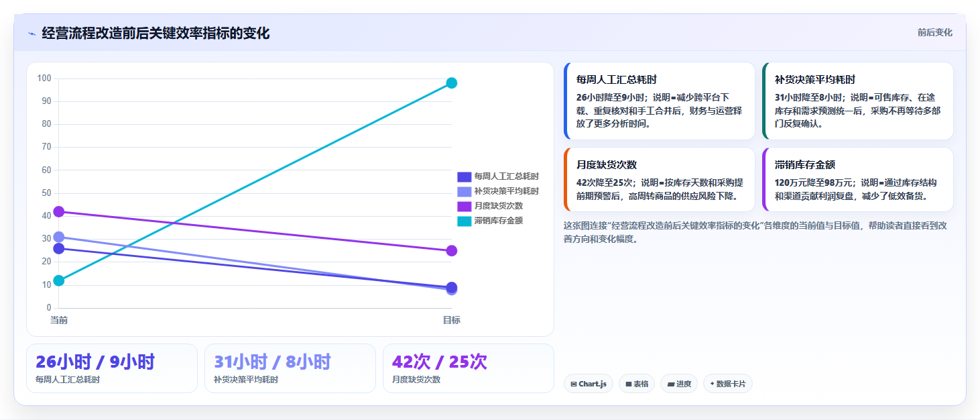Toggle 月度缺货次数 legend color box
980x420 pixels.
(x=465, y=206)
